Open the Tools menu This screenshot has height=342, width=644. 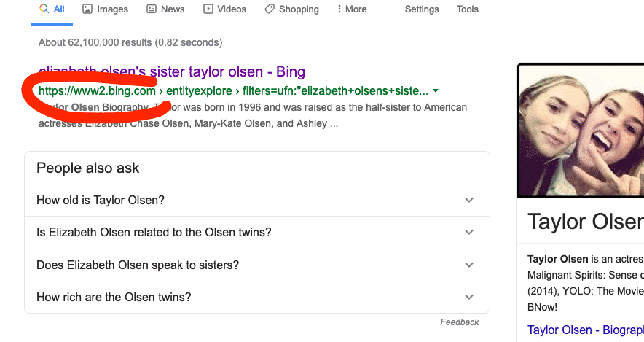pyautogui.click(x=468, y=9)
